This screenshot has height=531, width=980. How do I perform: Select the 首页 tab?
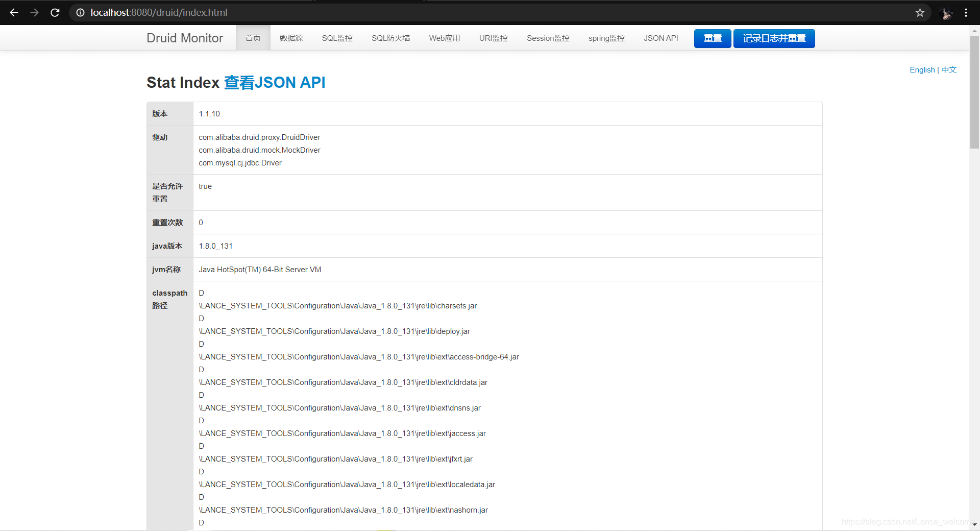point(253,38)
